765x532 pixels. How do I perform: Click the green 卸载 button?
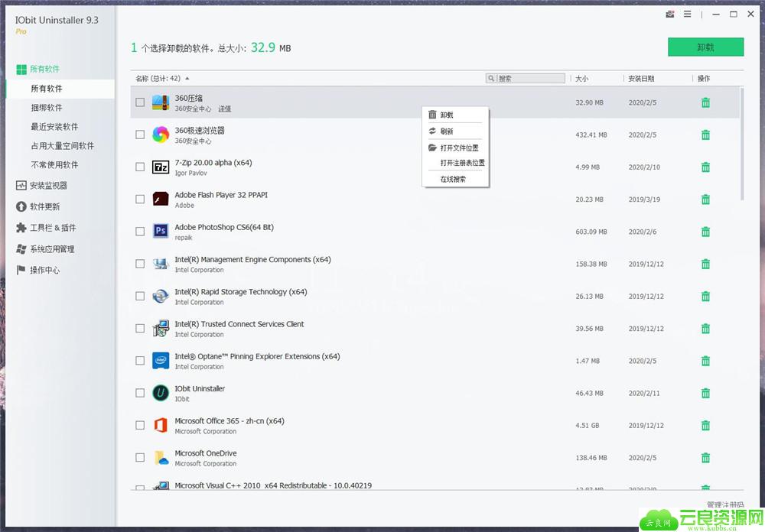pyautogui.click(x=705, y=47)
